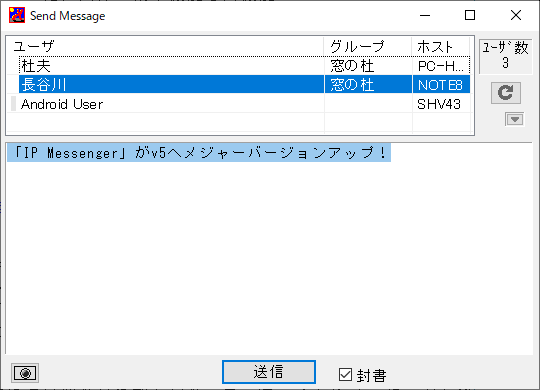This screenshot has width=540, height=390.
Task: Toggle the 封書 sealed checkbox
Action: pyautogui.click(x=345, y=374)
